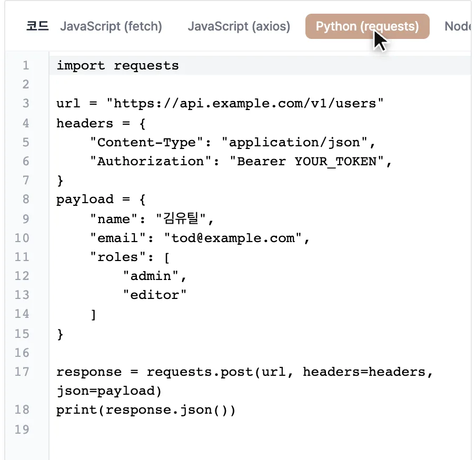Image resolution: width=476 pixels, height=460 pixels.
Task: Select the Python (requests) tab
Action: pyautogui.click(x=367, y=26)
